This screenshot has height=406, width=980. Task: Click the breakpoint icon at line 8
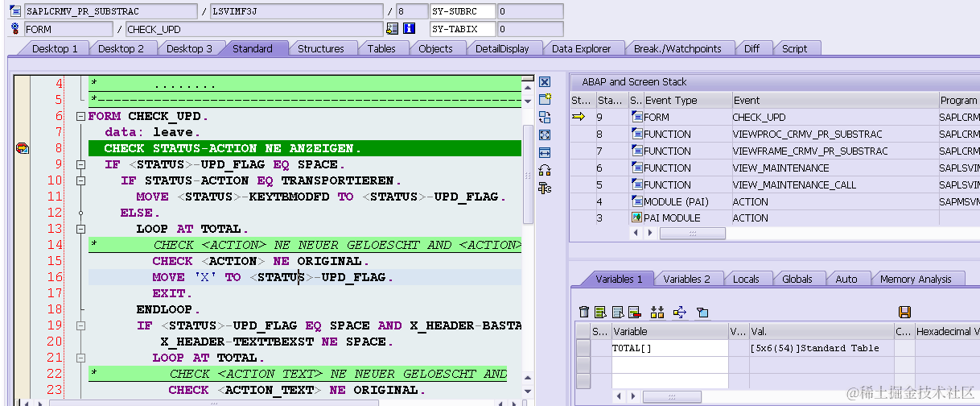pyautogui.click(x=23, y=148)
